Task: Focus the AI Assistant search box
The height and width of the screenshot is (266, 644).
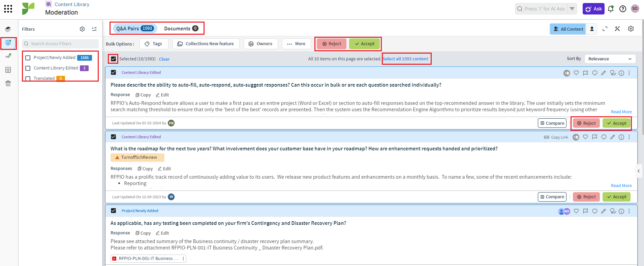Action: click(542, 9)
